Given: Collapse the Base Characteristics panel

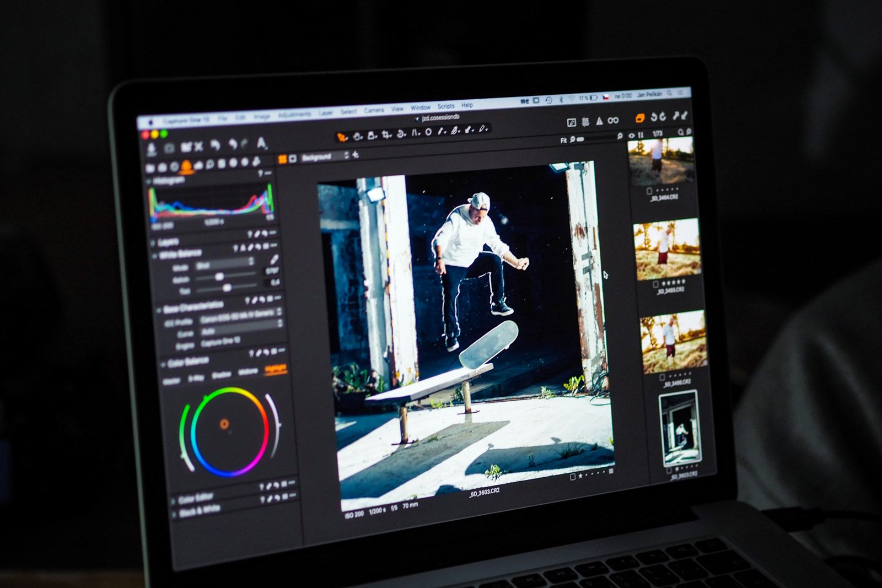Looking at the screenshot, I should click(x=159, y=310).
